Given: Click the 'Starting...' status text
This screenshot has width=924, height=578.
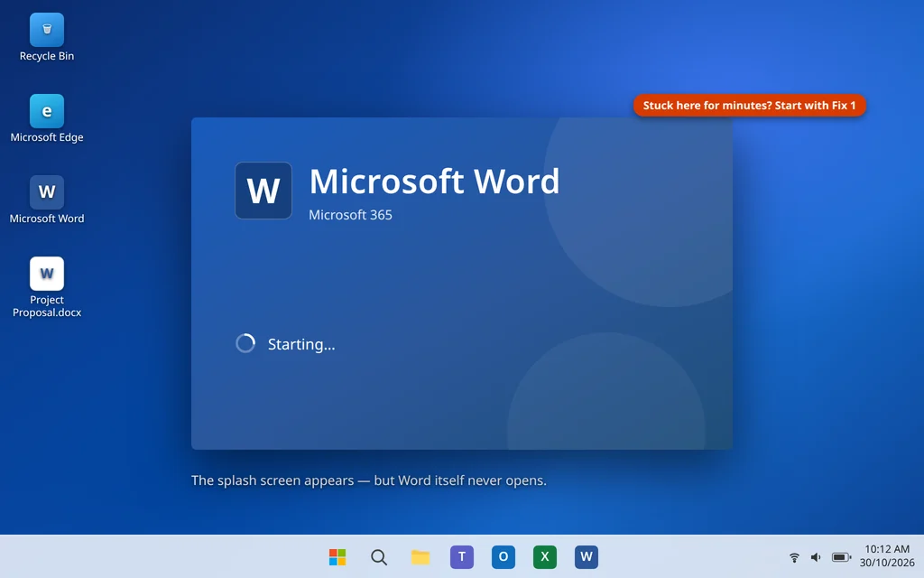Looking at the screenshot, I should click(301, 344).
